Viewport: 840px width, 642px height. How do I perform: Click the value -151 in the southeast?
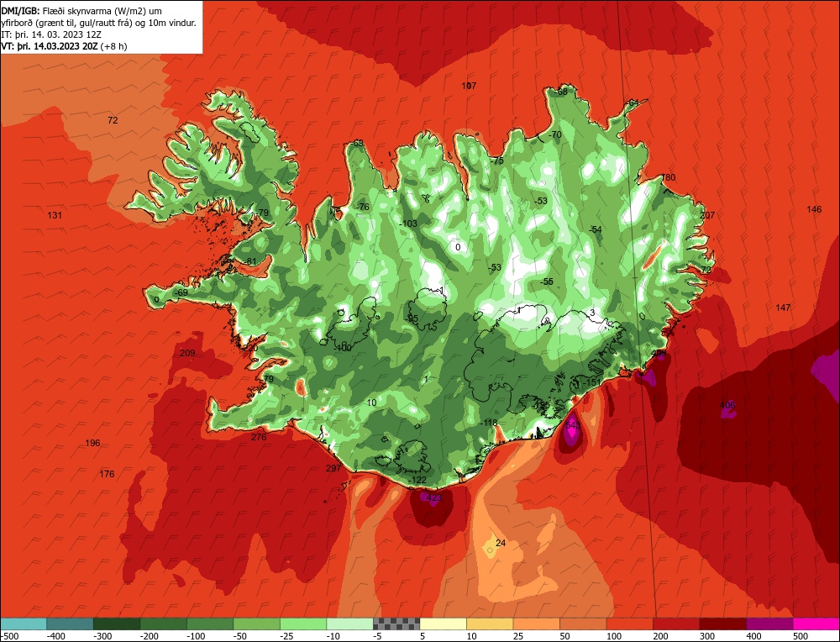click(x=591, y=382)
